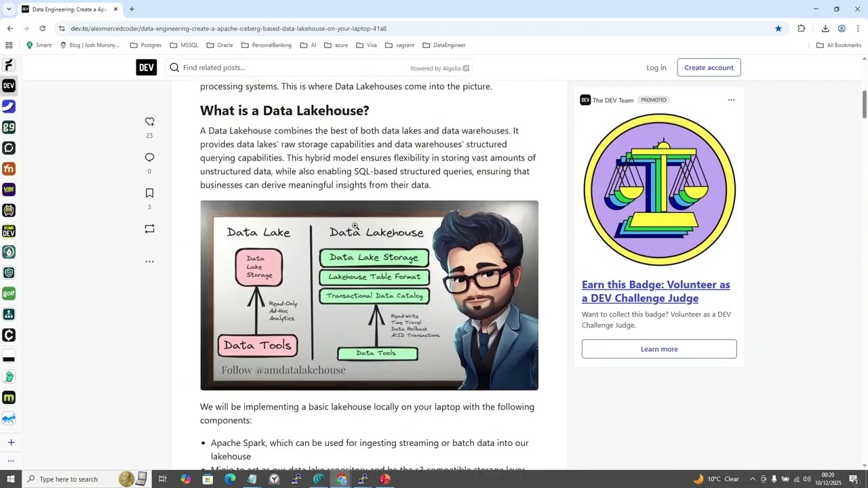Open the DataEngineer bookmarks folder
The image size is (868, 488).
coord(443,45)
